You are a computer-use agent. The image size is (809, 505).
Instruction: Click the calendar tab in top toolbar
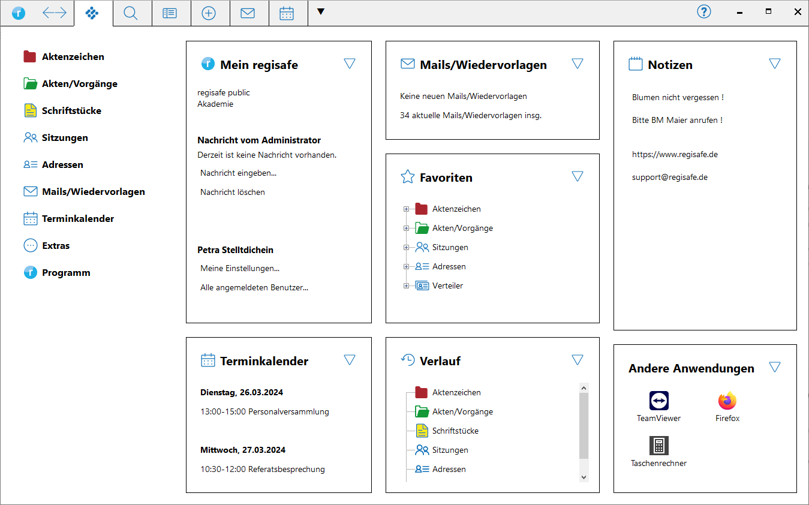287,13
